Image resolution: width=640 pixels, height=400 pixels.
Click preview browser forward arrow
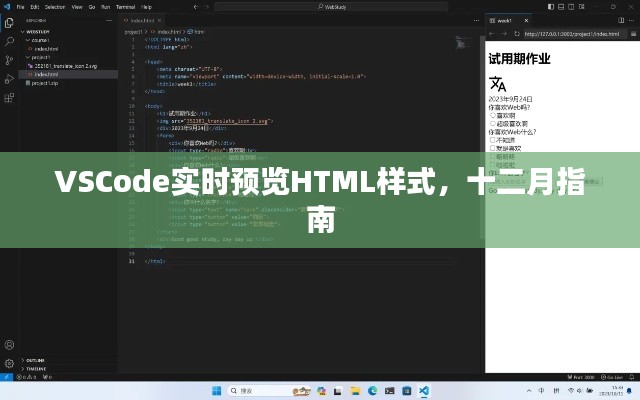[x=504, y=34]
